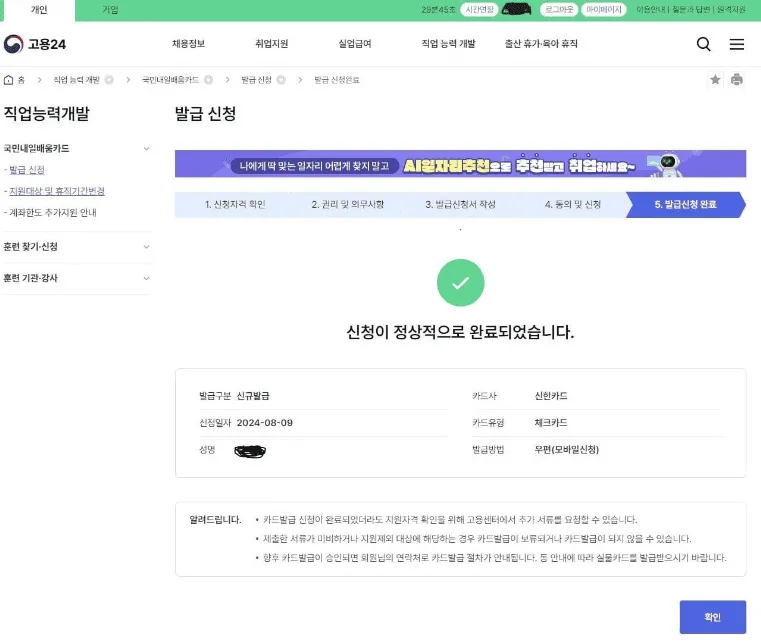
Task: Open 마이페이지
Action: (x=604, y=10)
